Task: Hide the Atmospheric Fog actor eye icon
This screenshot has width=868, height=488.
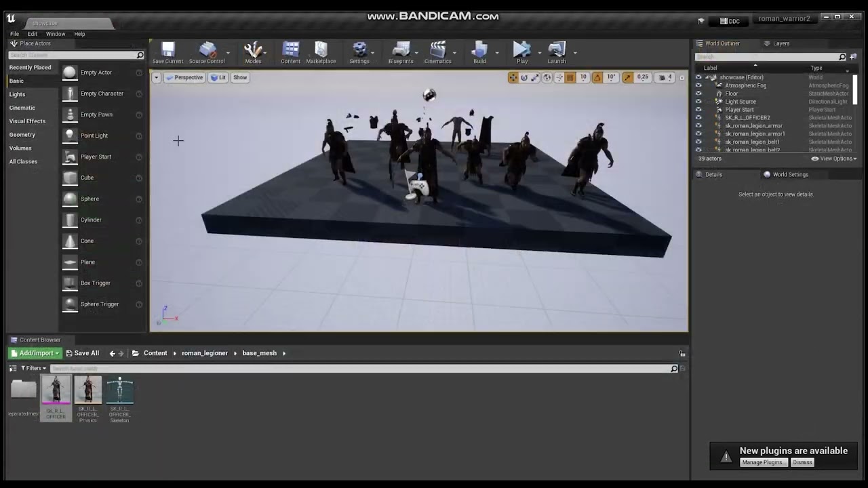Action: (698, 85)
